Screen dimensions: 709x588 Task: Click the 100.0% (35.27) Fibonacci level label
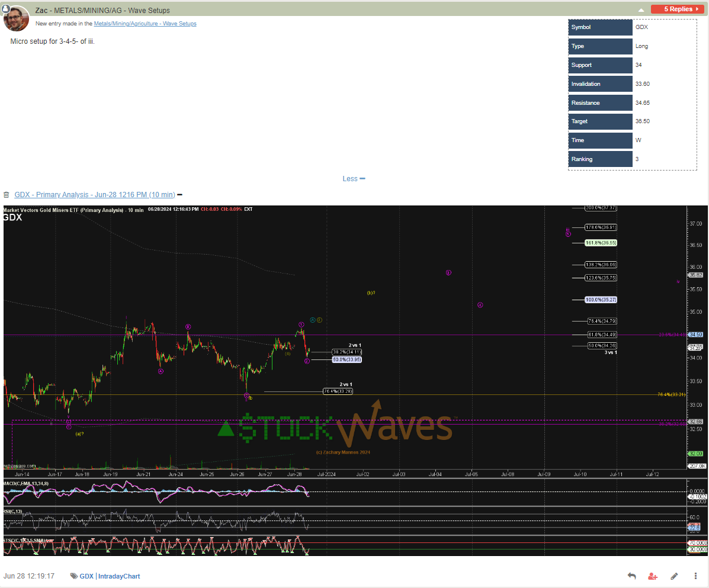pos(601,300)
